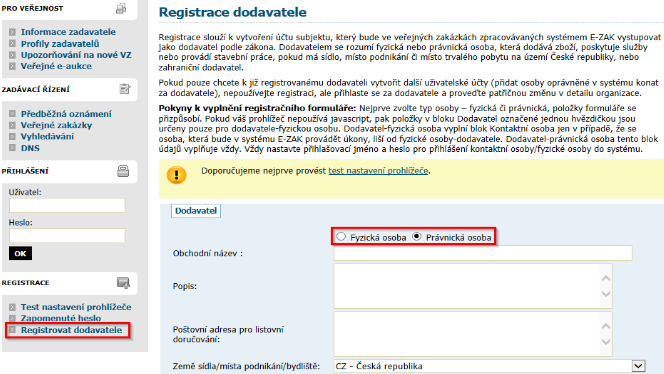
Task: Click Registrace section icon
Action: pyautogui.click(x=123, y=283)
